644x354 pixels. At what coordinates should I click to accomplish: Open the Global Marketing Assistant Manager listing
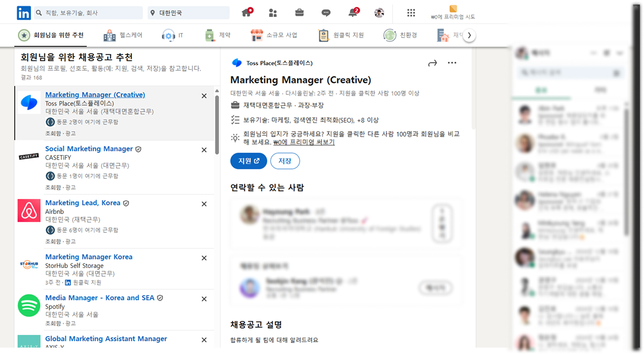pos(106,339)
